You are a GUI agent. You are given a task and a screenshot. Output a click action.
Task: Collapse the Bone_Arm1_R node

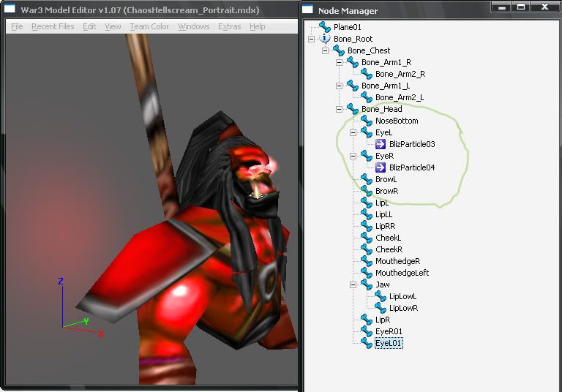pyautogui.click(x=339, y=62)
